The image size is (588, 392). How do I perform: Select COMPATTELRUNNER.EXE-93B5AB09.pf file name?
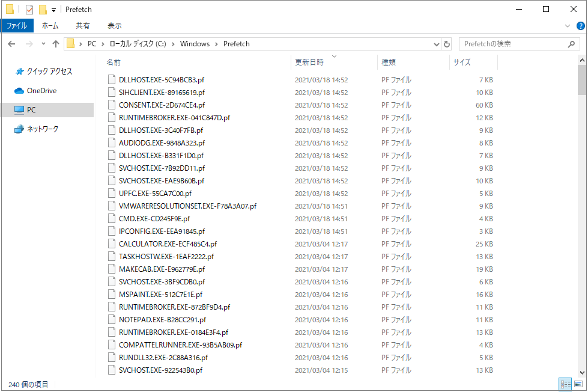click(180, 345)
